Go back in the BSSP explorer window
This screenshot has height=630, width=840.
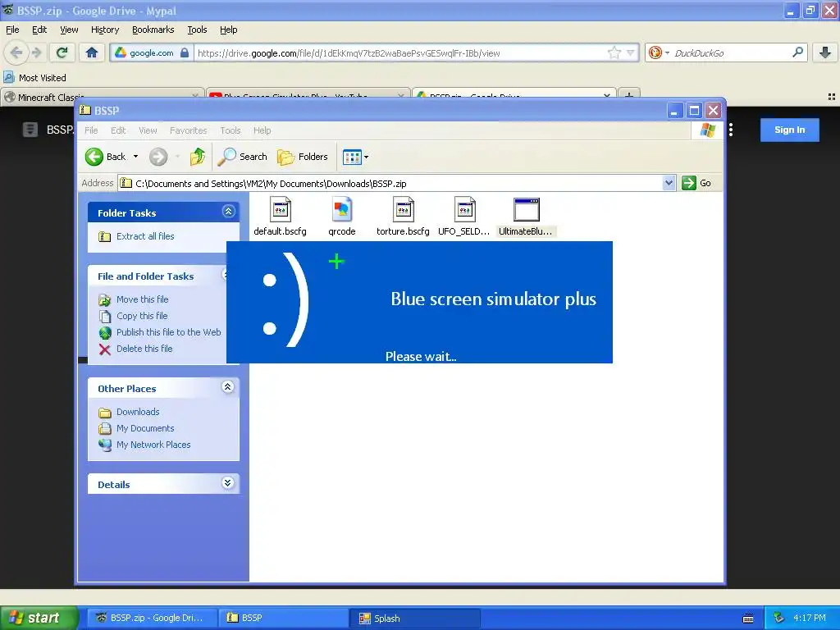(106, 157)
